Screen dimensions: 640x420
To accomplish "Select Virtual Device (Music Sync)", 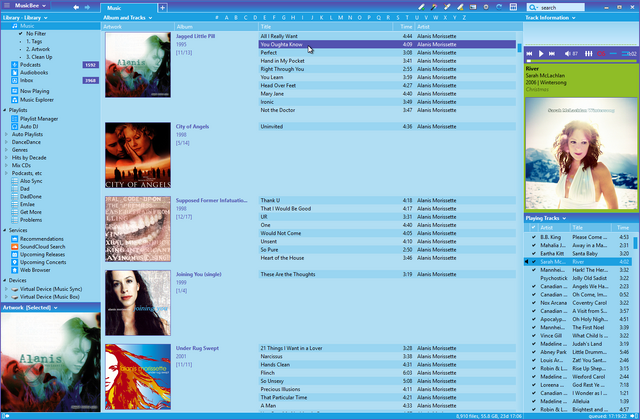I will click(x=51, y=289).
